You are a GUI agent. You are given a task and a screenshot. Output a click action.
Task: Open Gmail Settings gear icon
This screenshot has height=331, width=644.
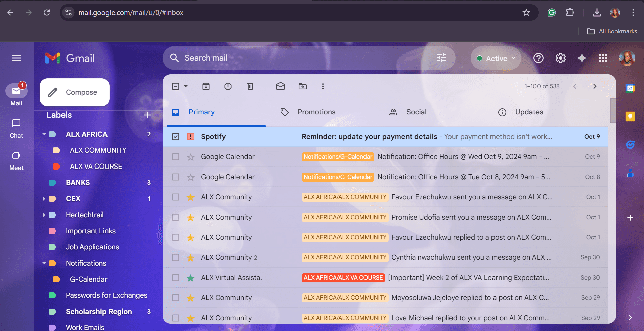tap(561, 58)
